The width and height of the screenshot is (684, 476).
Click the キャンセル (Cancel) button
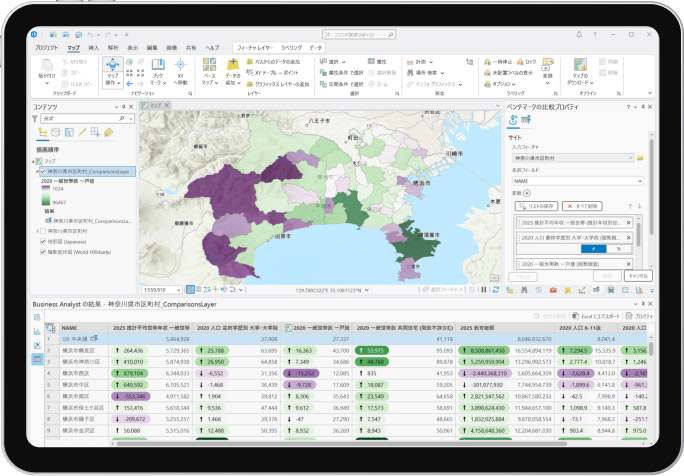click(636, 275)
